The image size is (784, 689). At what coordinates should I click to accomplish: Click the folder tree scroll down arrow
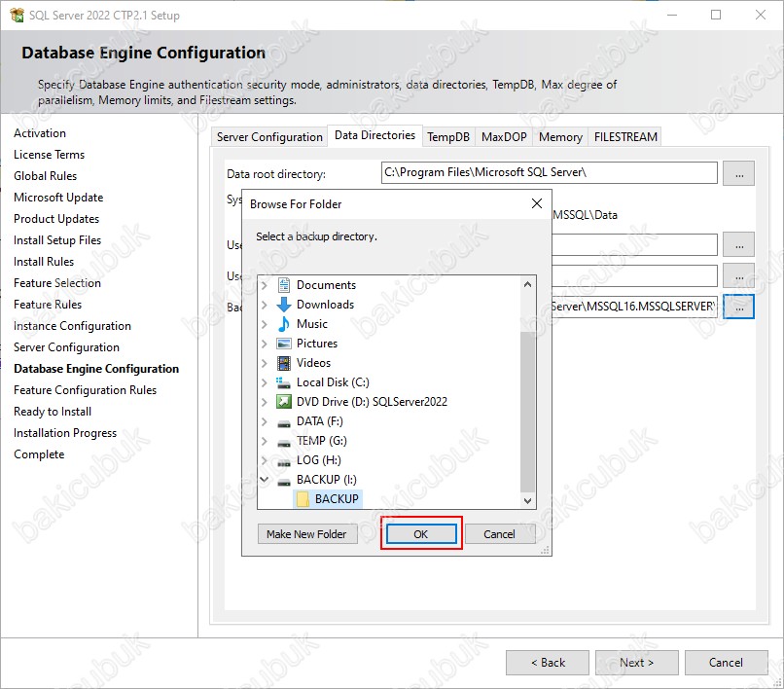tap(527, 500)
